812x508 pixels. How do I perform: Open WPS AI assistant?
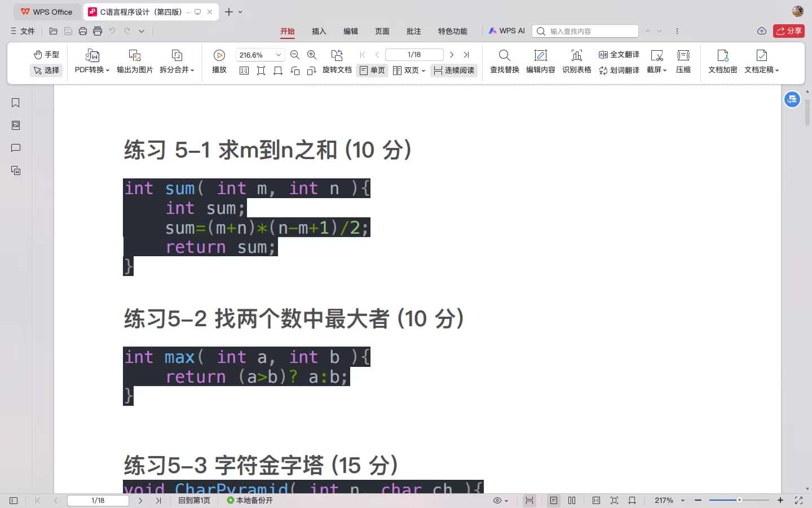coord(507,31)
